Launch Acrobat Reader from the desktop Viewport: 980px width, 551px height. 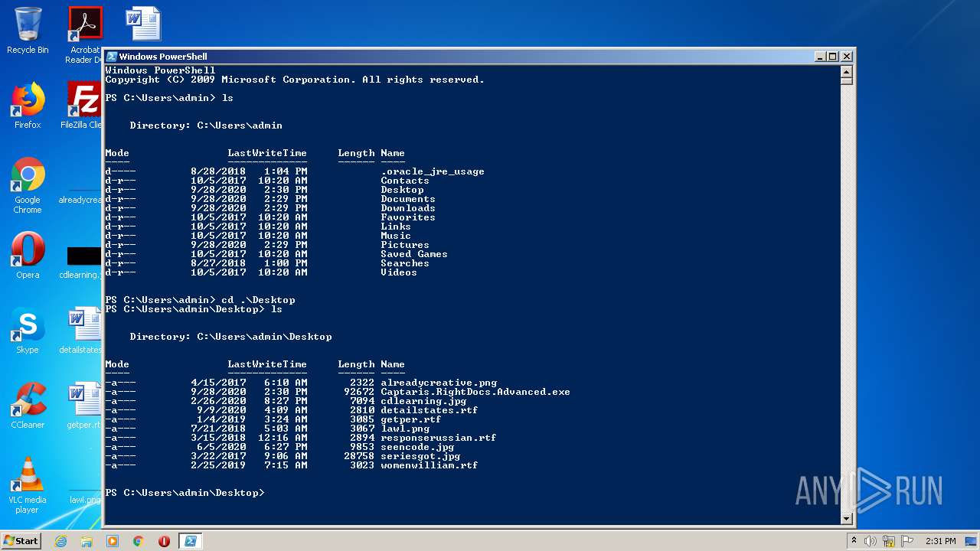click(84, 35)
